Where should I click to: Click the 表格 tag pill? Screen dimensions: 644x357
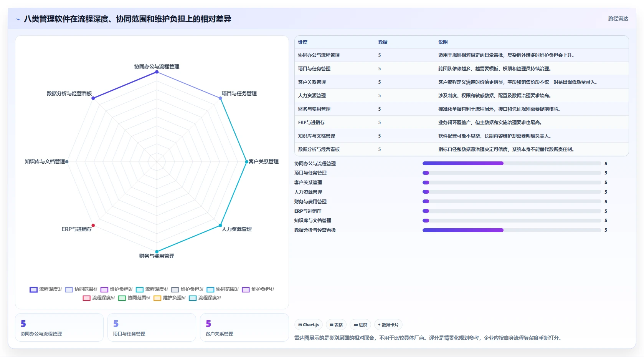(x=336, y=325)
